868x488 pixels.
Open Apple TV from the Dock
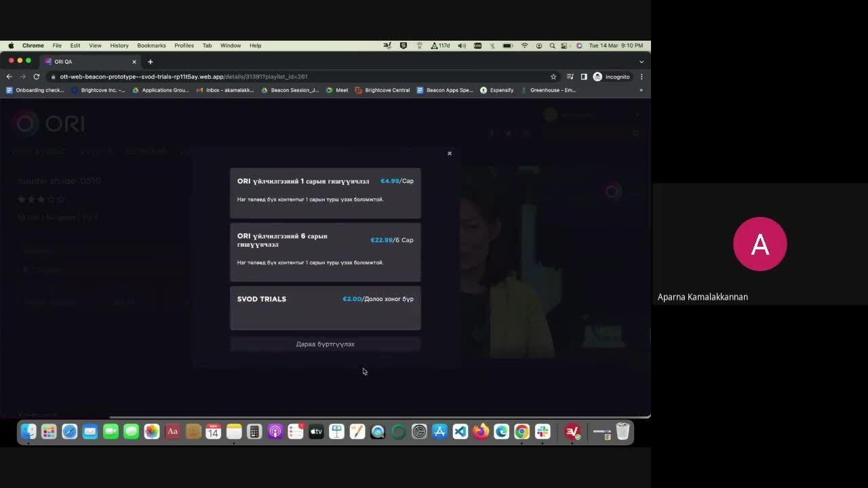(316, 432)
